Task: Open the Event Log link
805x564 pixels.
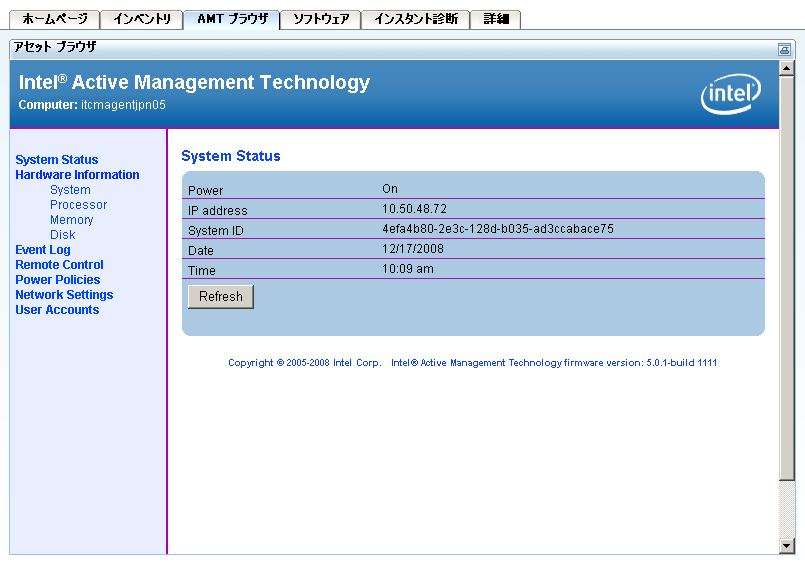Action: (x=43, y=250)
